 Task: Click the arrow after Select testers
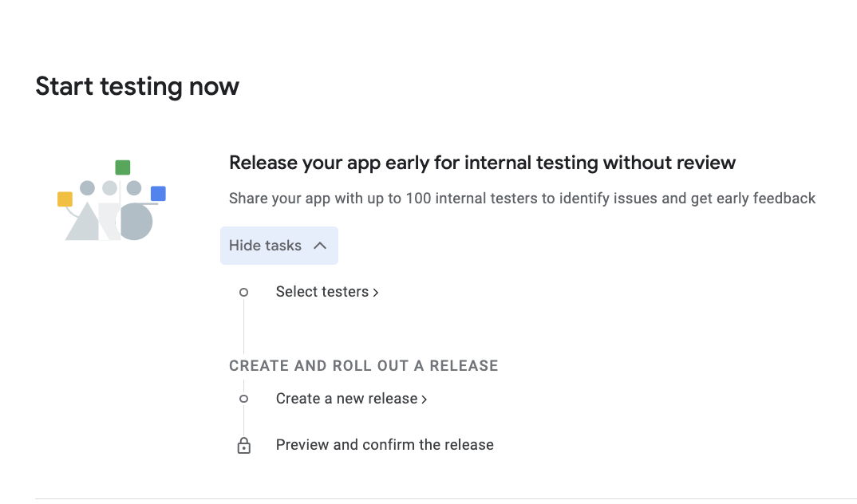coord(376,293)
